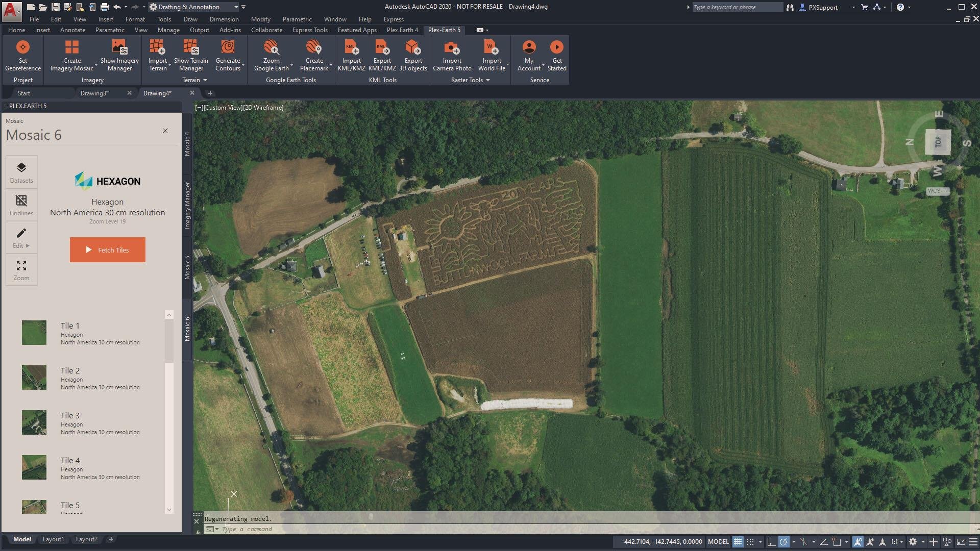Expand the Raster Tools panel dropdown

pyautogui.click(x=487, y=80)
